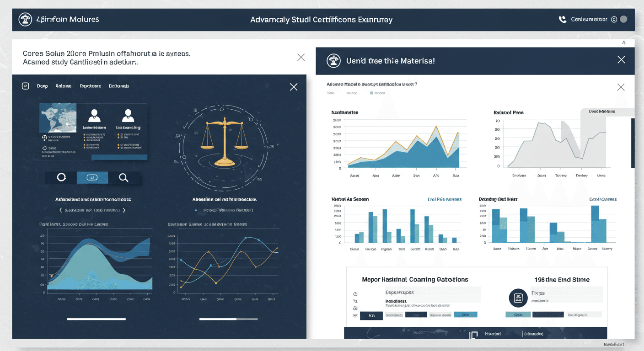Click the refresh circle icon in the toolbar
This screenshot has height=351, width=644.
(61, 177)
